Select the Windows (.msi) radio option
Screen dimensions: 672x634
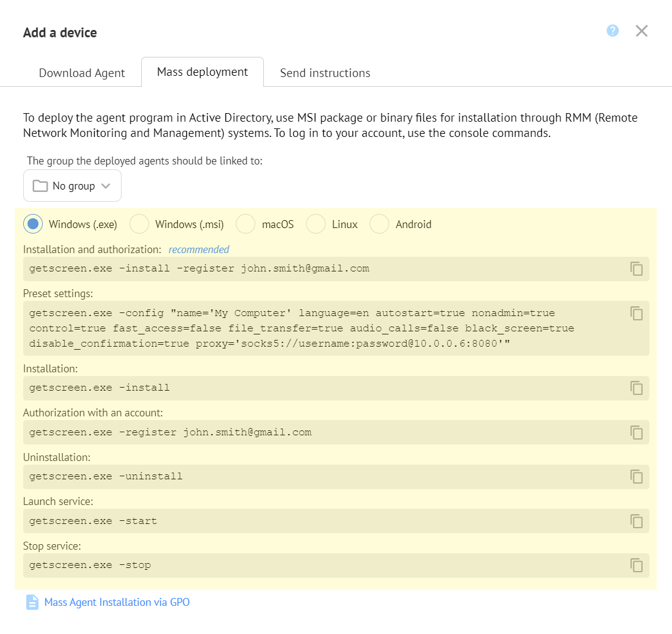(139, 224)
